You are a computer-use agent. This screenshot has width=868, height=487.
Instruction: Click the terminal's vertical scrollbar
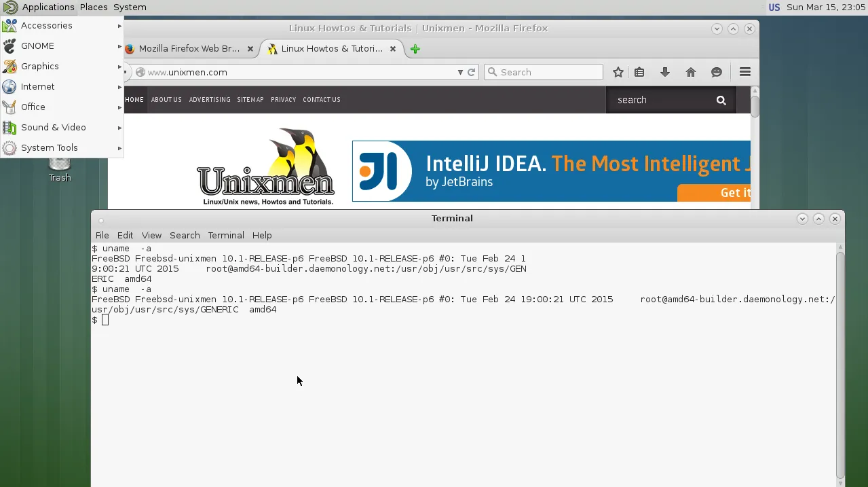pos(839,360)
